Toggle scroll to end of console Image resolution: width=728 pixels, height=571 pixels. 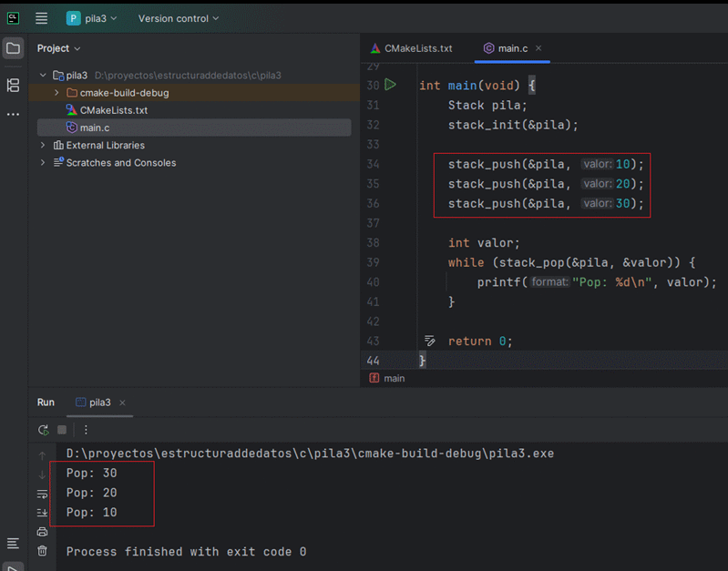coord(42,513)
